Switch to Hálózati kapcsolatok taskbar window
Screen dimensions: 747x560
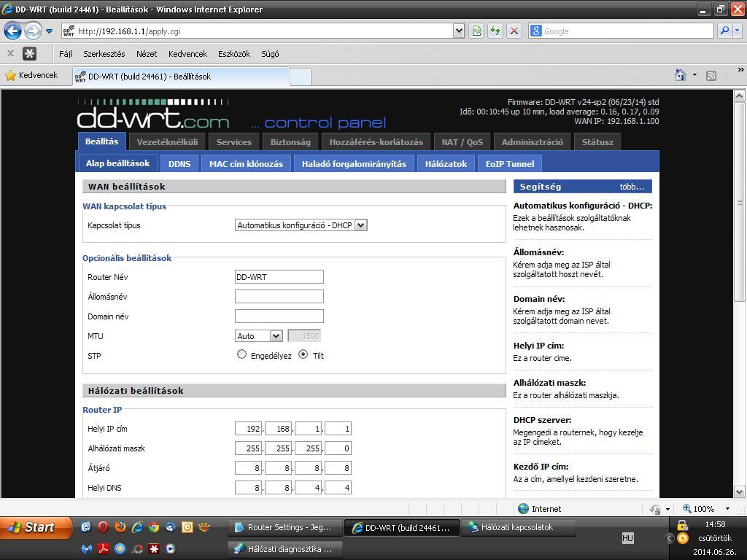coord(519,527)
